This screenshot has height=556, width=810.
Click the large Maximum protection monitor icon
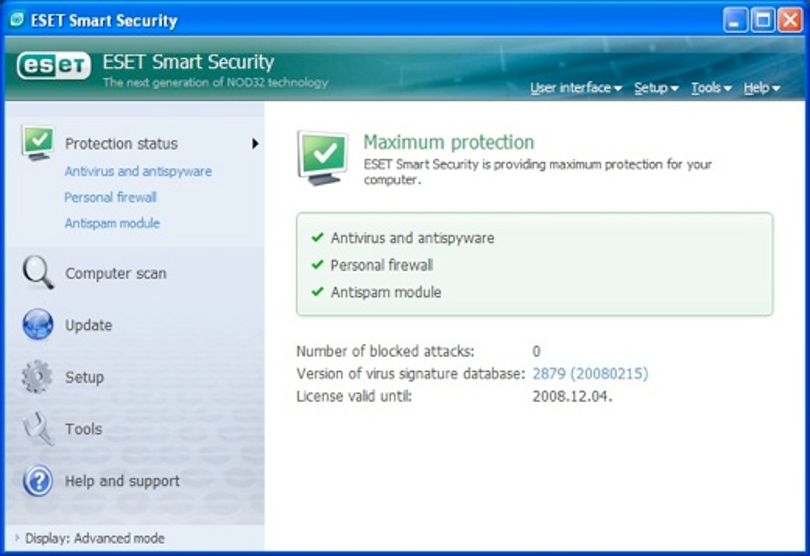[x=323, y=158]
